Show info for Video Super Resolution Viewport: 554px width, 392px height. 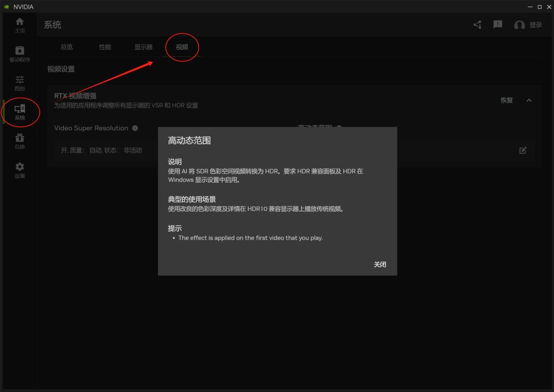[135, 128]
